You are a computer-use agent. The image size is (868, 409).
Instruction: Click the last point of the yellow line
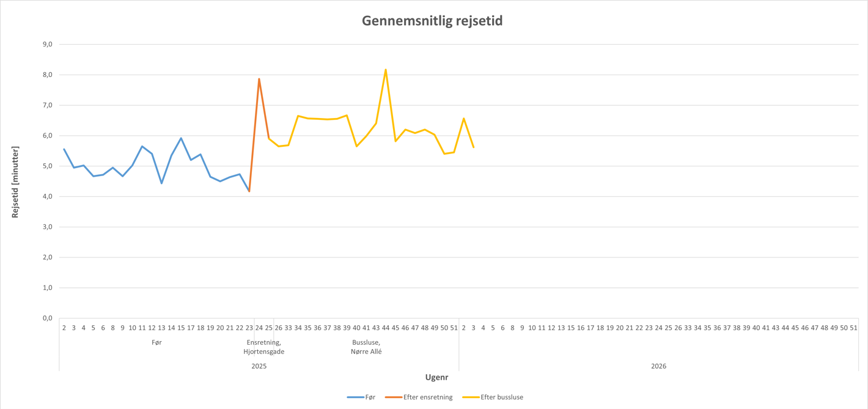[473, 147]
